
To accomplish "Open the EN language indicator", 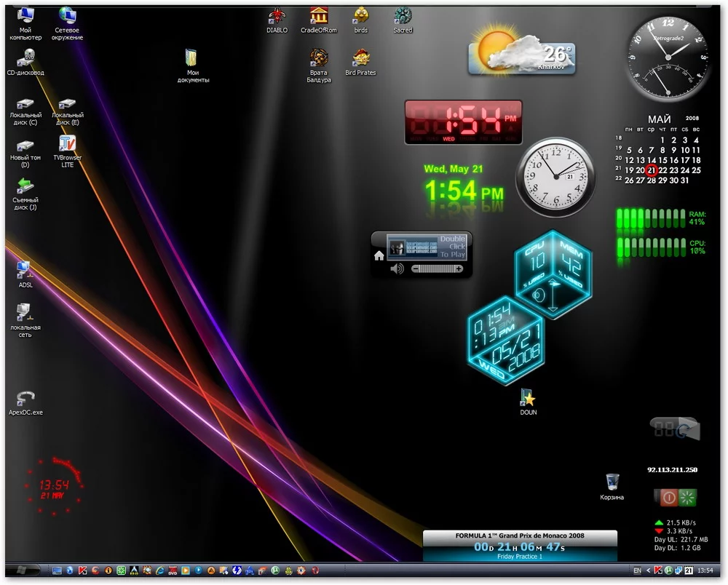I will [x=637, y=571].
